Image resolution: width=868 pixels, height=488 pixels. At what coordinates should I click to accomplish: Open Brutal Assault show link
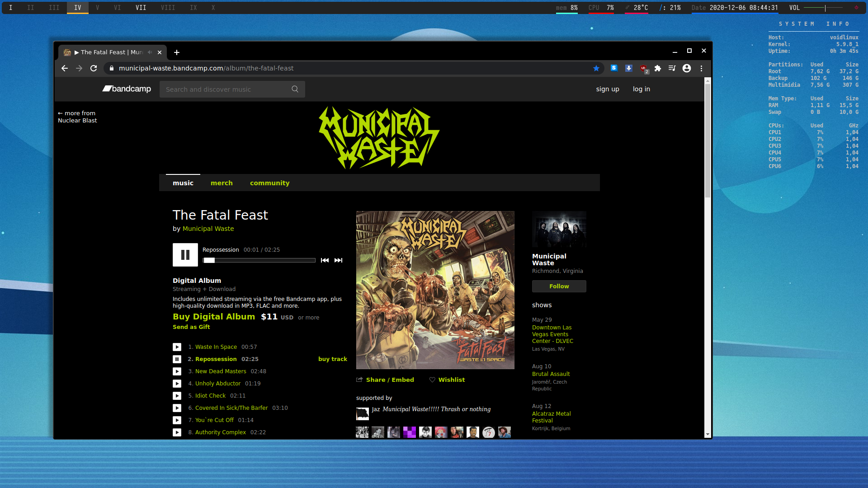click(551, 374)
